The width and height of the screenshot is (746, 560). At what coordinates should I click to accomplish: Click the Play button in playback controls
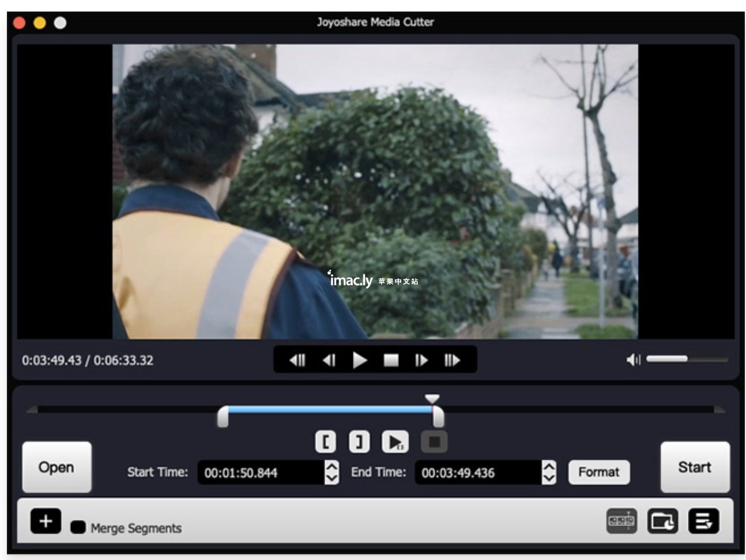[359, 361]
